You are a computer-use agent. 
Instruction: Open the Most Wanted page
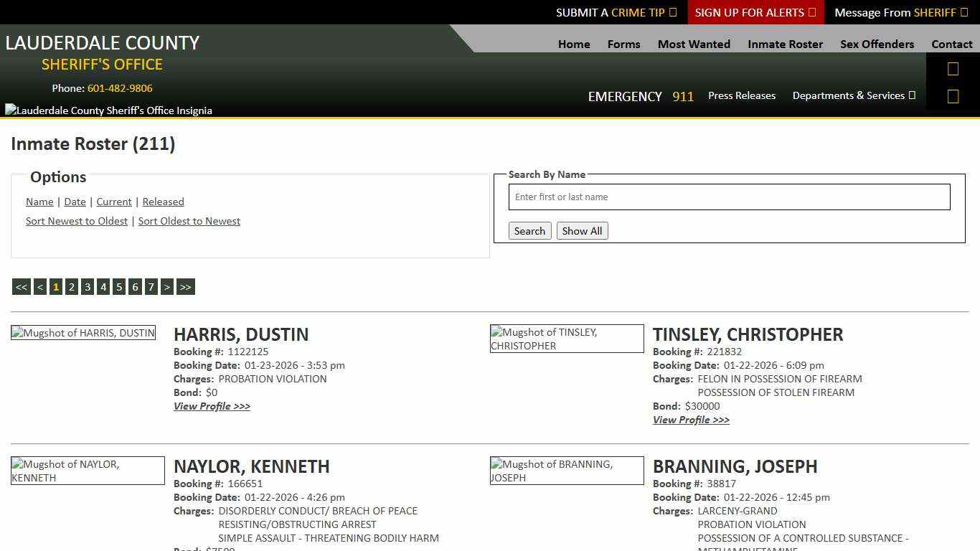click(693, 44)
